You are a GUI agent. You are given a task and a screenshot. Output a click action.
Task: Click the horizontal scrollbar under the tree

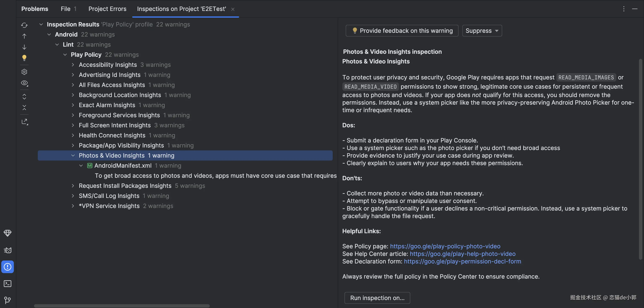122,306
